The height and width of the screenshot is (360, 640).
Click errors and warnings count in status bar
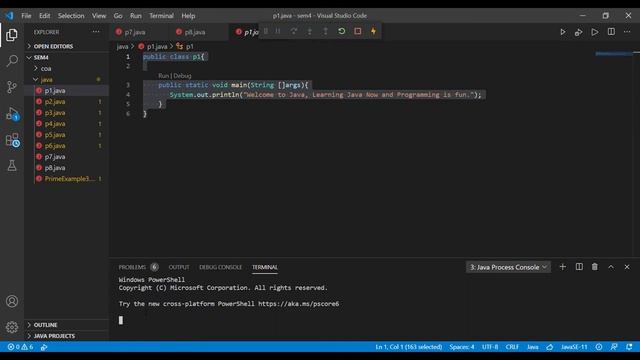pyautogui.click(x=20, y=347)
